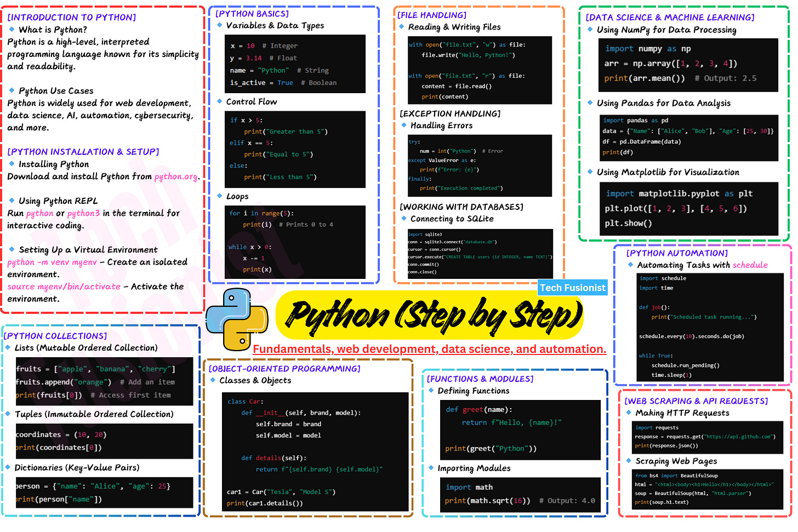Click the 'Scraping Web Pages' subheading
798x532 pixels.
tap(676, 461)
